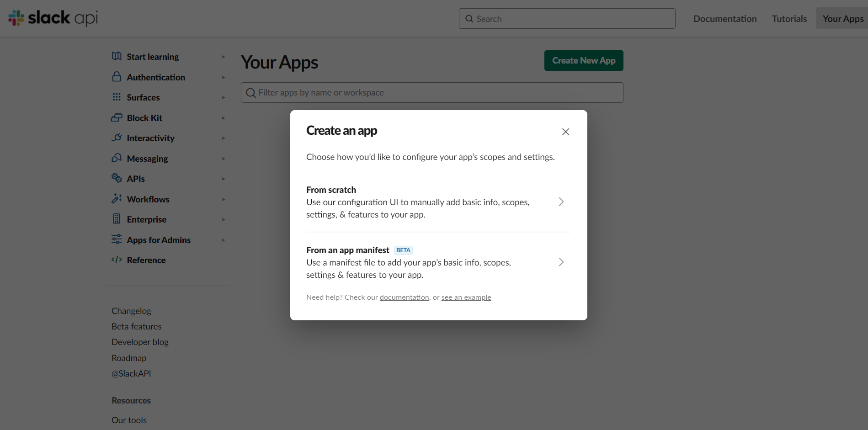
Task: Open Block Kit in sidebar
Action: point(144,118)
